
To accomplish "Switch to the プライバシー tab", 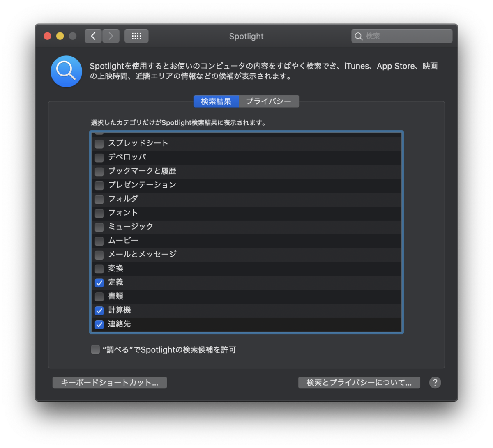I will pos(269,101).
